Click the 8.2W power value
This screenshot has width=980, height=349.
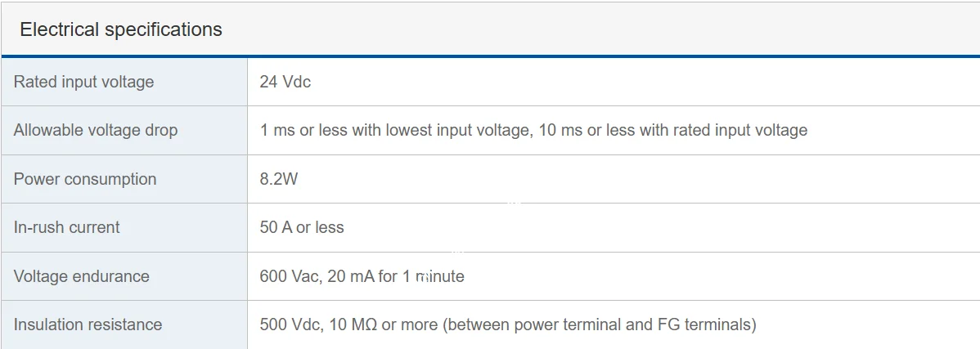(279, 179)
